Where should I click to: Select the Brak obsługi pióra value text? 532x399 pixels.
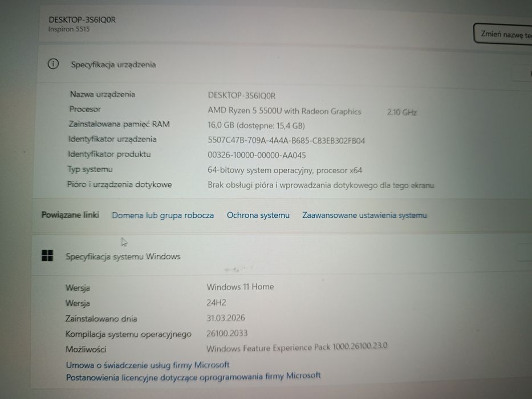tap(320, 185)
